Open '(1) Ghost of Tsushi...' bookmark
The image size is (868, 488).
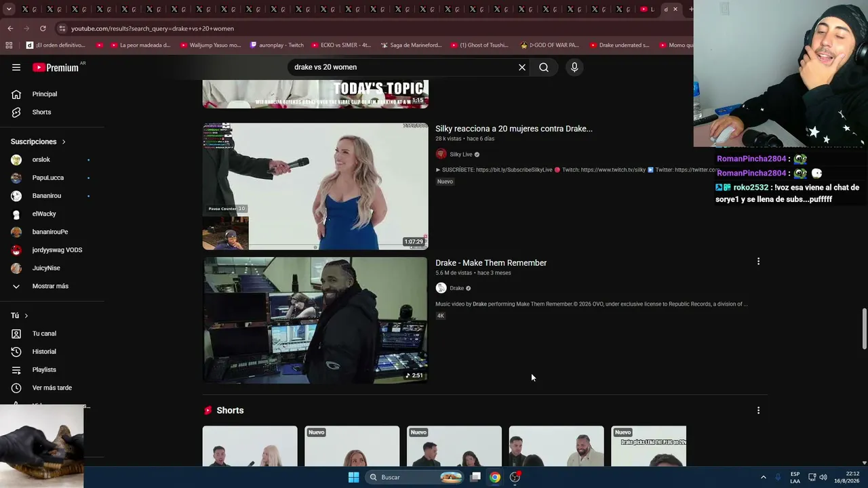click(x=479, y=45)
